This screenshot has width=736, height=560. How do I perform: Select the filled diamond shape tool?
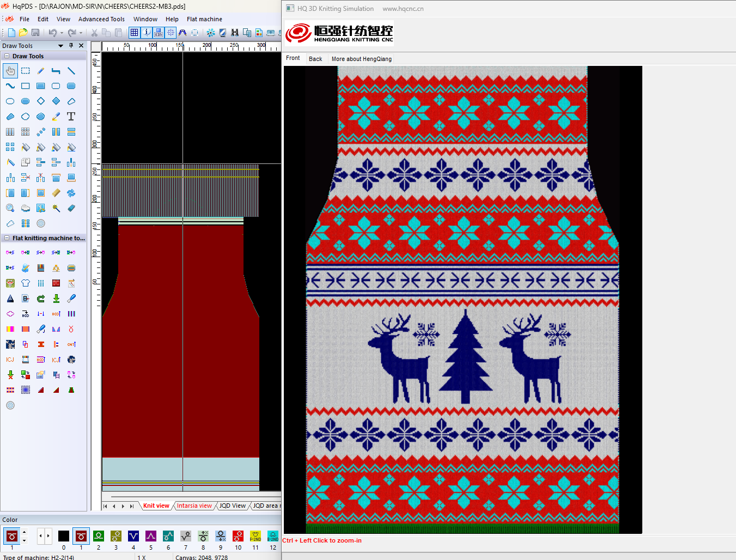[x=56, y=101]
